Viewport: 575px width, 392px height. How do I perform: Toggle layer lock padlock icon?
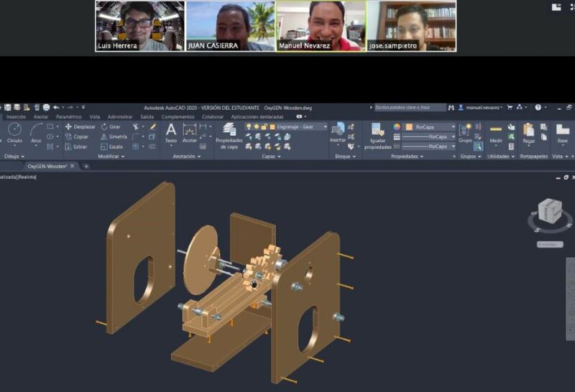pos(264,127)
